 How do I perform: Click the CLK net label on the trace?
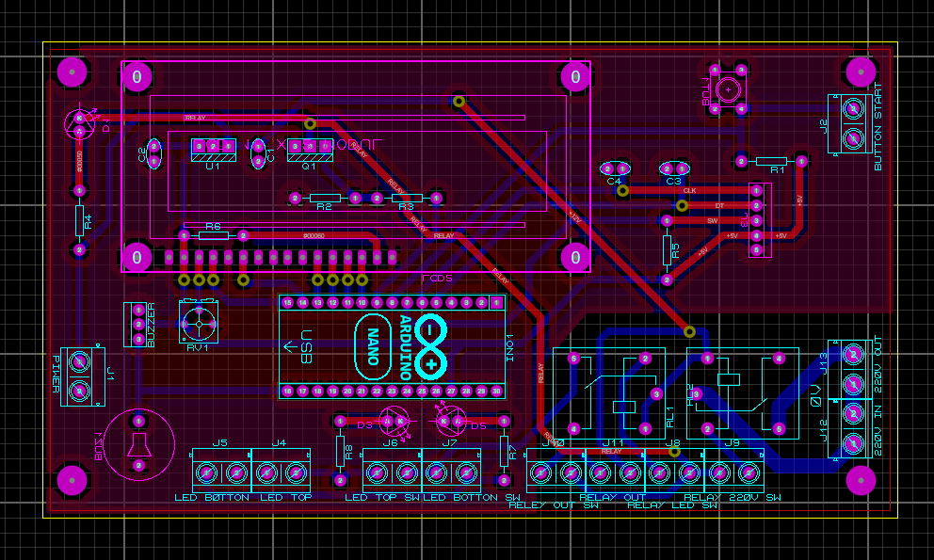pos(690,191)
